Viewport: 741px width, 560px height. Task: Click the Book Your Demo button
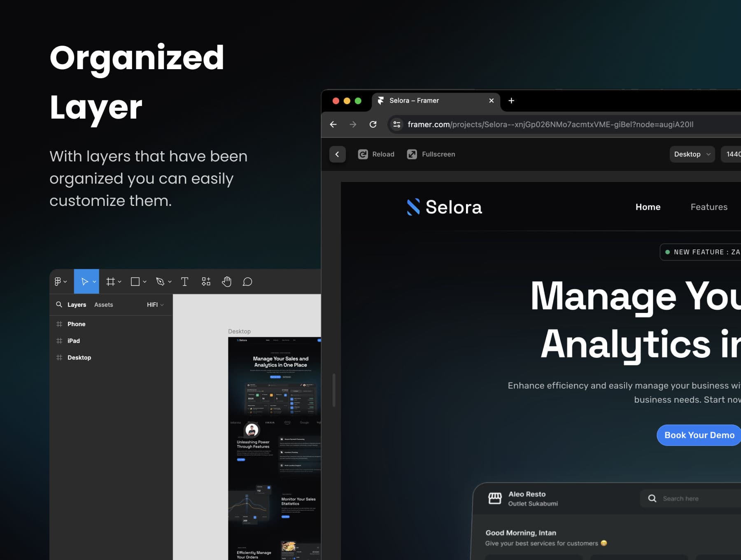click(699, 435)
